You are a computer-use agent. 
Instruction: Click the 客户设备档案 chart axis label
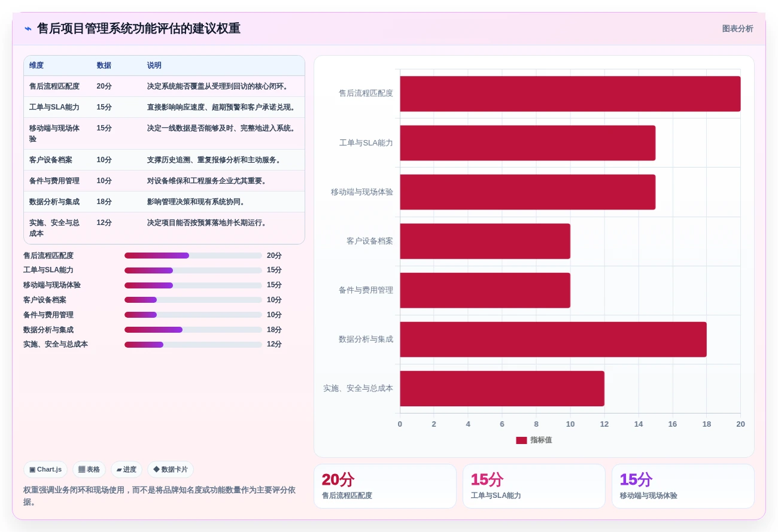370,241
